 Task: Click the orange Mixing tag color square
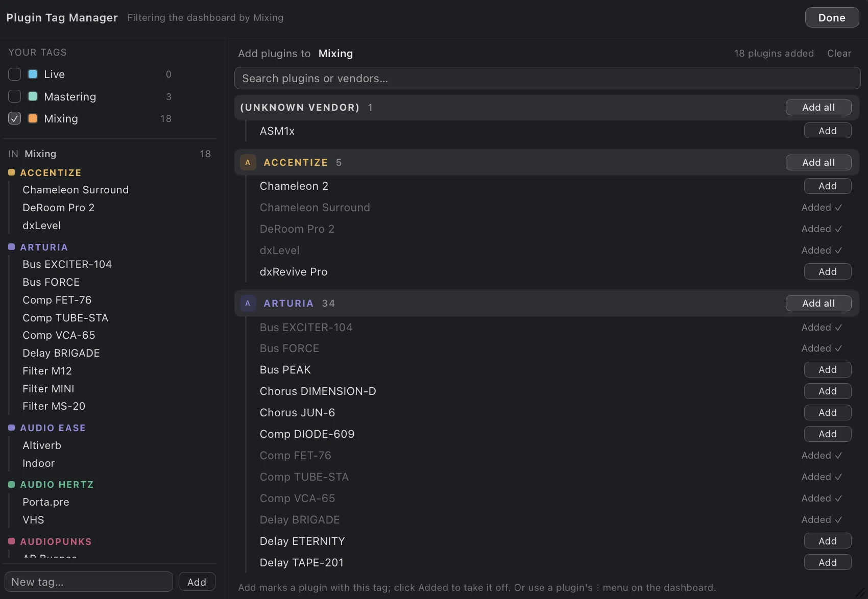coord(33,118)
